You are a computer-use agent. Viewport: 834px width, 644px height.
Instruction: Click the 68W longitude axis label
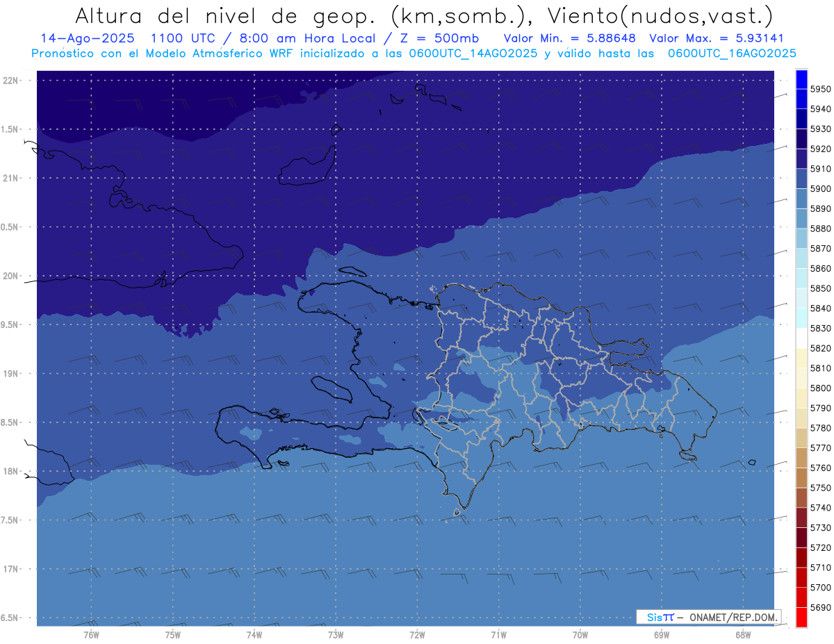(x=742, y=634)
